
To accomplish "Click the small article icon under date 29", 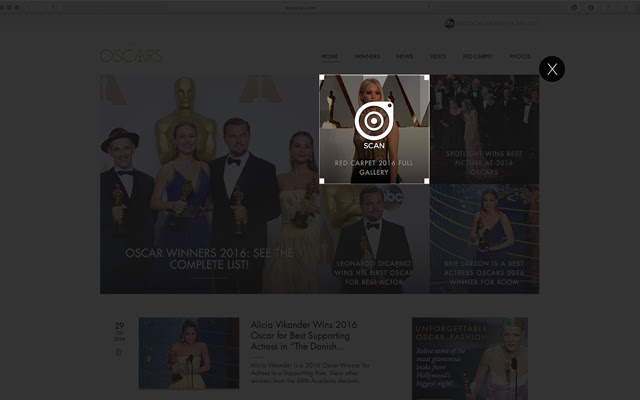I will 119,352.
